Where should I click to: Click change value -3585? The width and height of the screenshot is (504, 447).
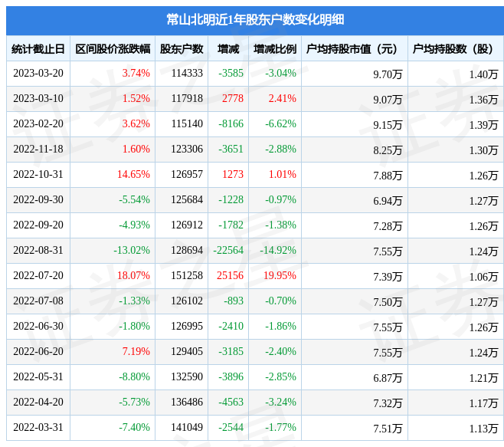point(231,73)
